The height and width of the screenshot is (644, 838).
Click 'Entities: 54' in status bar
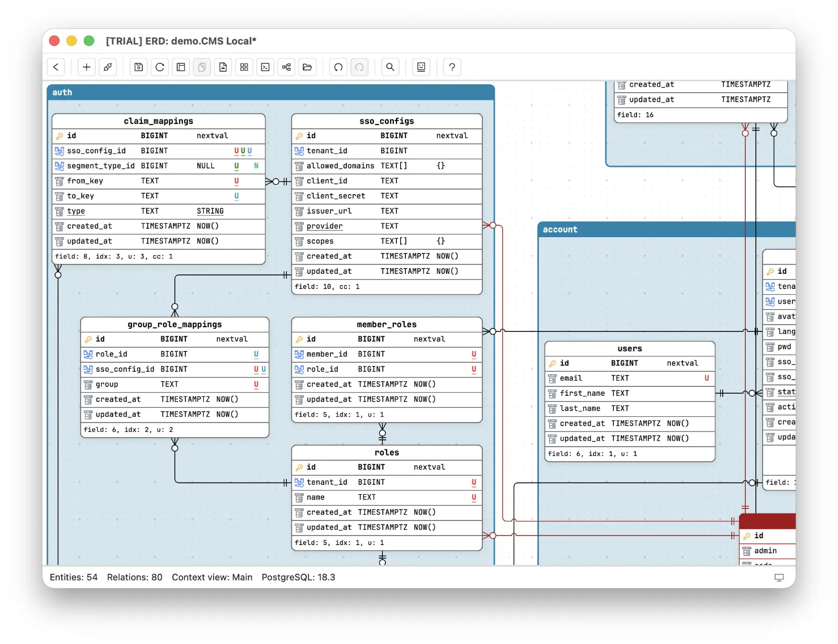coord(74,578)
